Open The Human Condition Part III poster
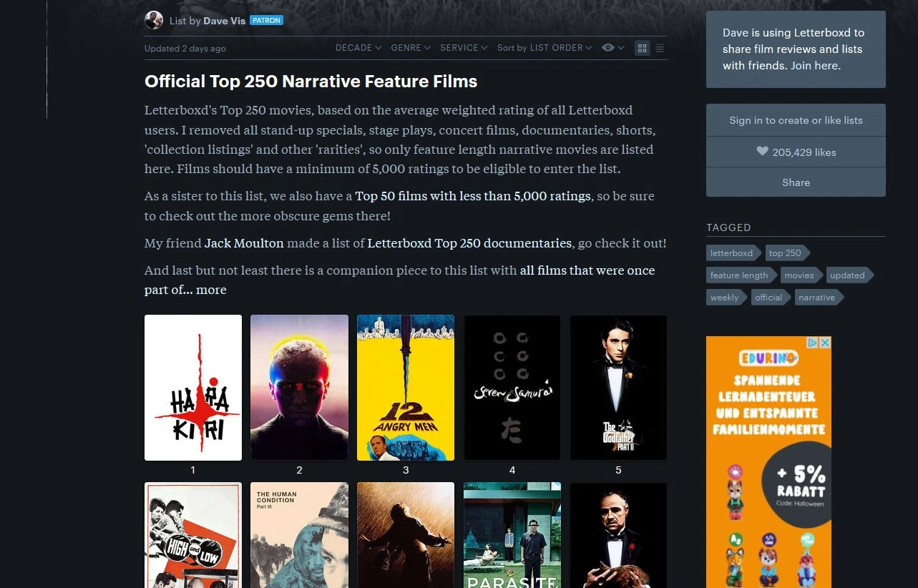 tap(299, 535)
